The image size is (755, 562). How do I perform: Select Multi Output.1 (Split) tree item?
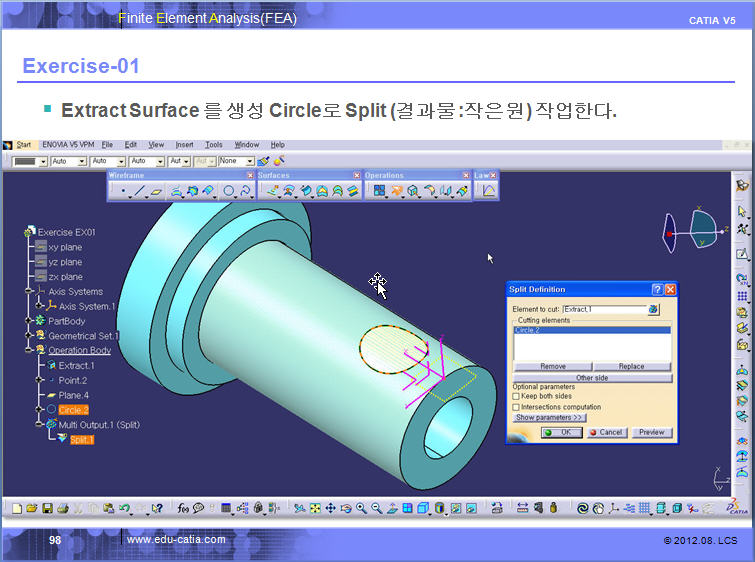coord(99,425)
